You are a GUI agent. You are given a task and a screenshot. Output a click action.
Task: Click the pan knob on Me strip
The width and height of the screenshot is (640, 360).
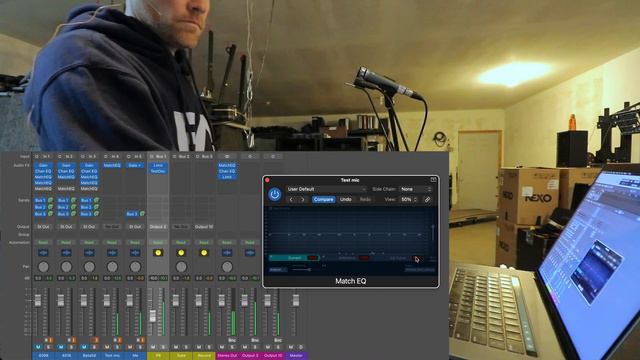135,267
